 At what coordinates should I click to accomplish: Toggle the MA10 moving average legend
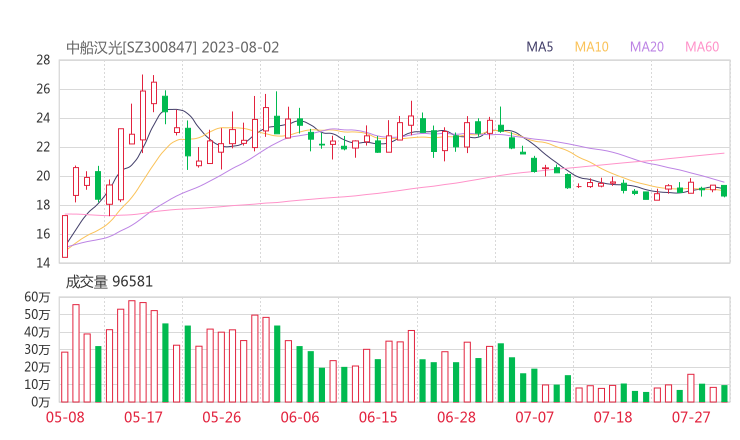click(x=592, y=47)
